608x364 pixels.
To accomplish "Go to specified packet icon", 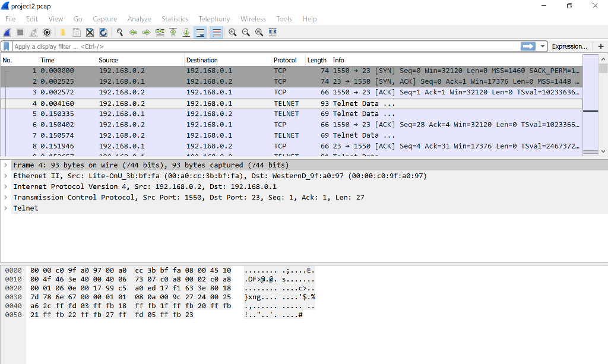I will pyautogui.click(x=160, y=33).
